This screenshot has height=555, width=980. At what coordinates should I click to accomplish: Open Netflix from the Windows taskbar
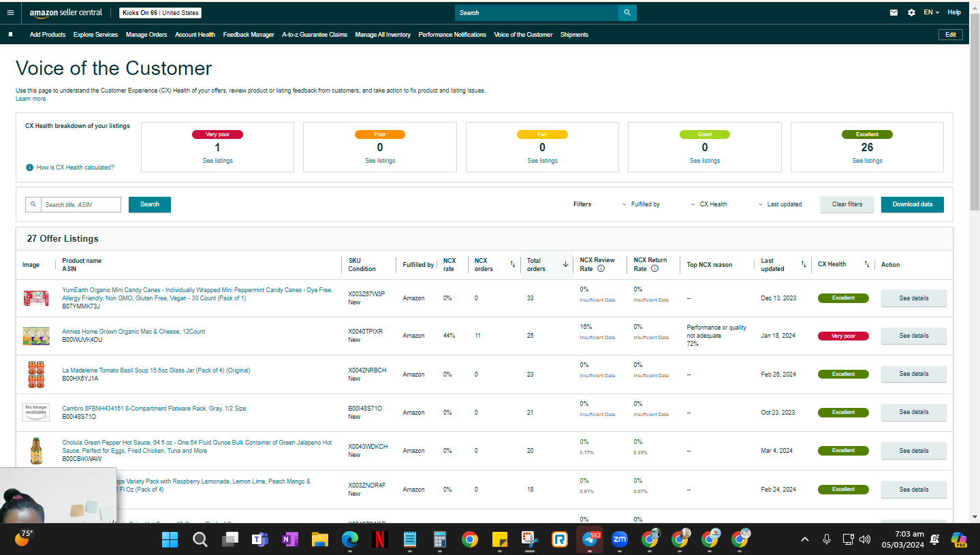(x=379, y=539)
